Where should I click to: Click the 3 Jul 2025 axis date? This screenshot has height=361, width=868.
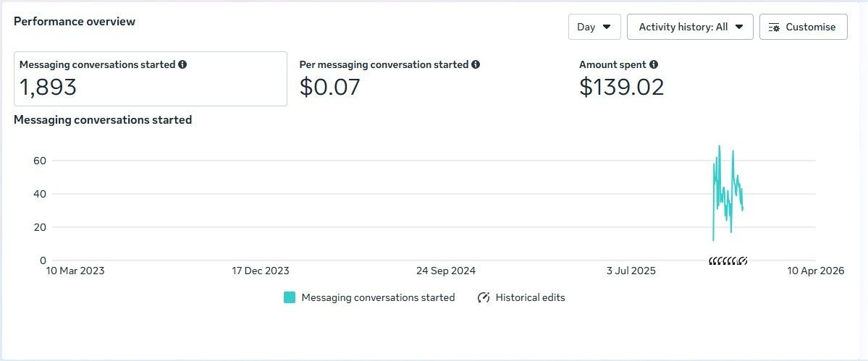[631, 271]
